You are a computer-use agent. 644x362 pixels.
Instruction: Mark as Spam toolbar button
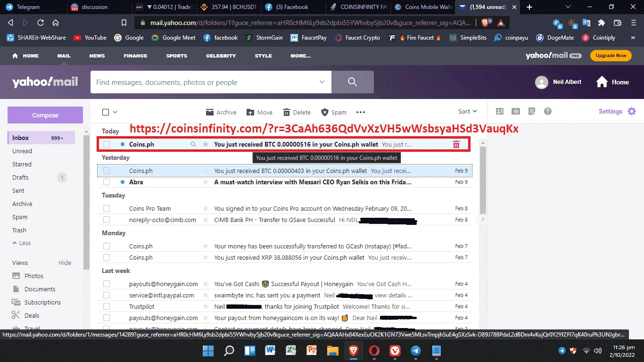coord(334,112)
